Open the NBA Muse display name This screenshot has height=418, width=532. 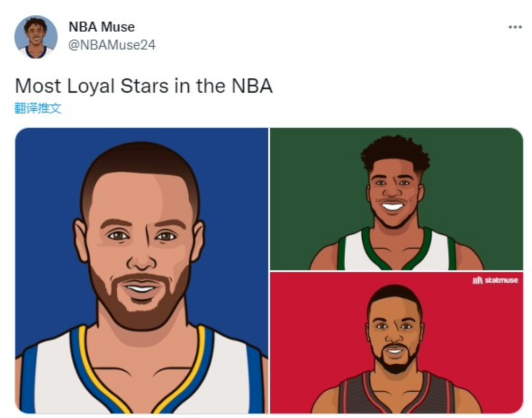(x=102, y=27)
